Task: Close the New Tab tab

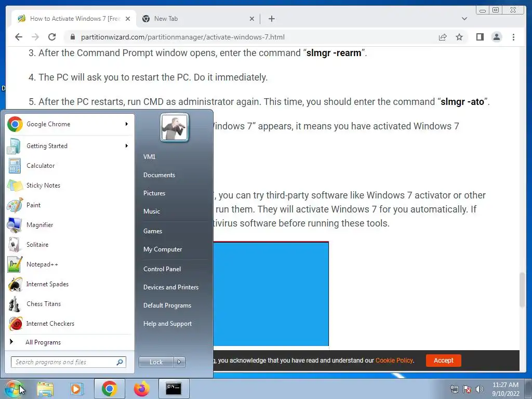Action: 252,19
